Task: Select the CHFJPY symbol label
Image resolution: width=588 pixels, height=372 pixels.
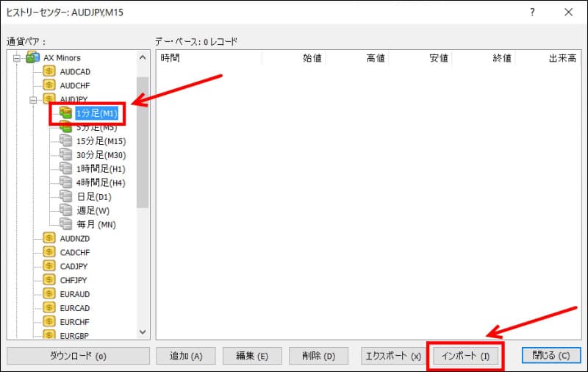Action: (73, 280)
